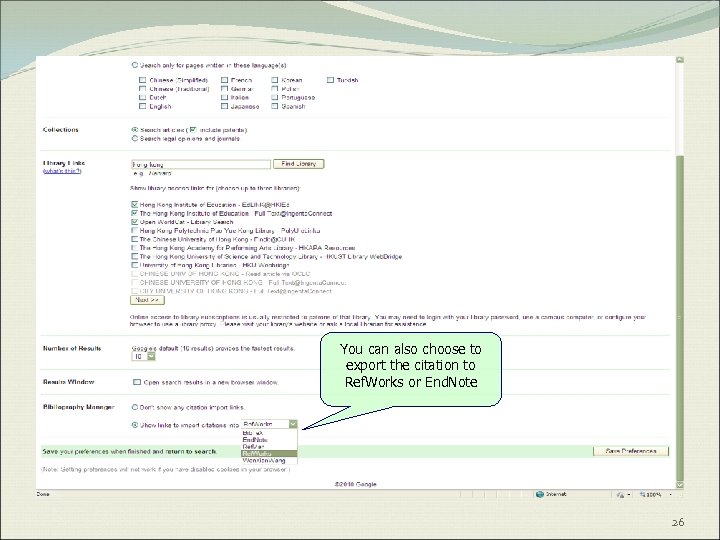The image size is (720, 540).
Task: Check the Spanish language box
Action: point(275,106)
